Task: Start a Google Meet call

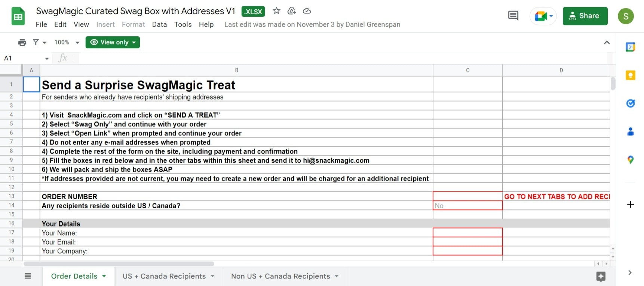Action: (543, 16)
